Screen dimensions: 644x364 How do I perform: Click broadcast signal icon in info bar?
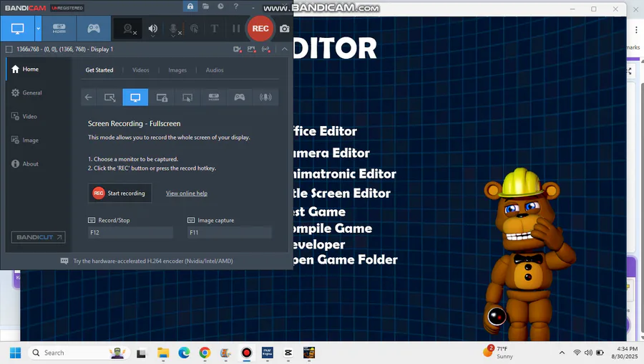pyautogui.click(x=265, y=49)
